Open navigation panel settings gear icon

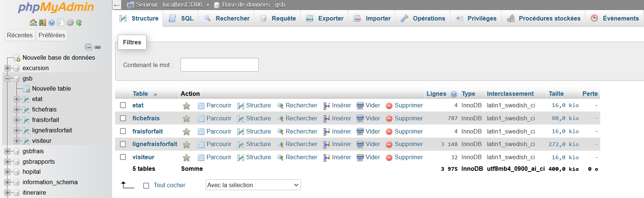[70, 23]
